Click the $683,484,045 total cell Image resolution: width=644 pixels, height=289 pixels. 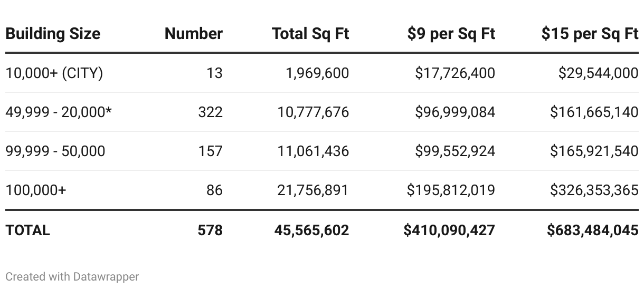[x=593, y=230]
